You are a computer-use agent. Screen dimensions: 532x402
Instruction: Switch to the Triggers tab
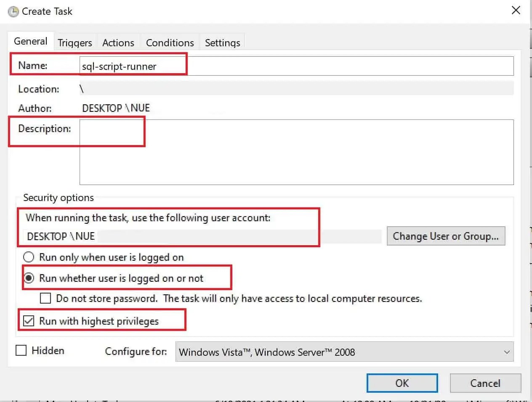(x=74, y=42)
